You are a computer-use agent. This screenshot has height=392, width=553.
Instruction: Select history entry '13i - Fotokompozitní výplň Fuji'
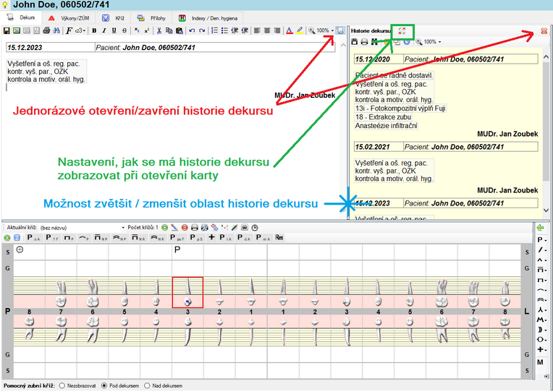401,108
